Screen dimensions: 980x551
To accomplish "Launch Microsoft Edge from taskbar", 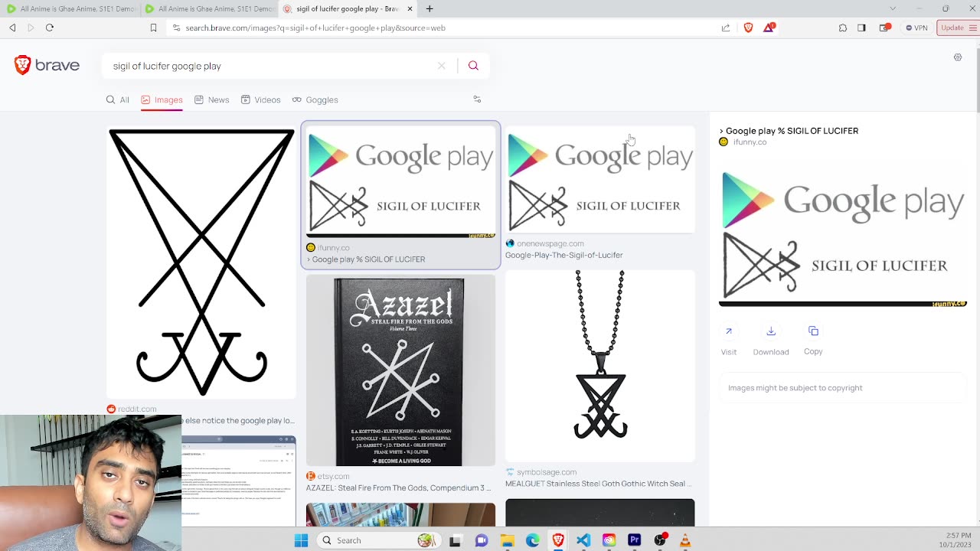I will tap(532, 540).
